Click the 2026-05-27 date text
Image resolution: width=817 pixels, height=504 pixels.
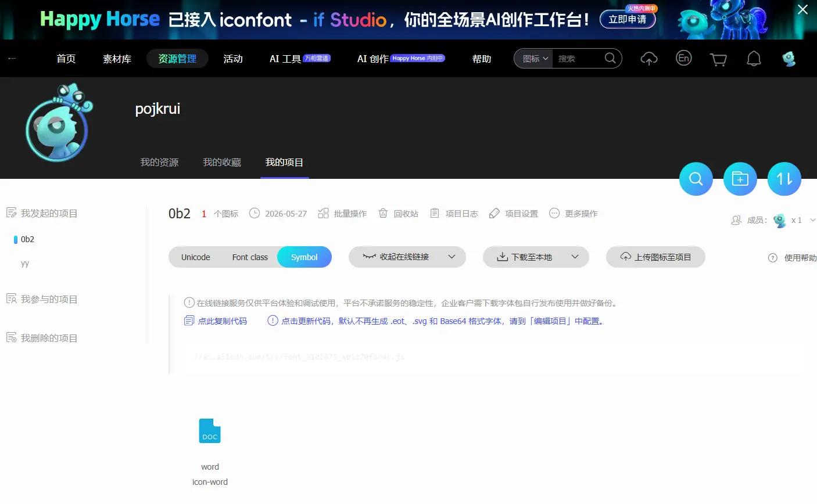point(286,214)
